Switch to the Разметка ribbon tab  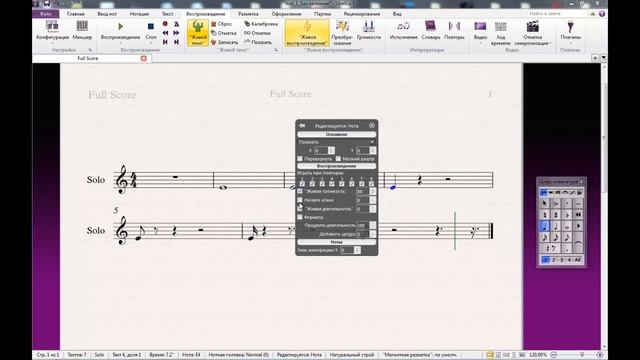coord(248,13)
